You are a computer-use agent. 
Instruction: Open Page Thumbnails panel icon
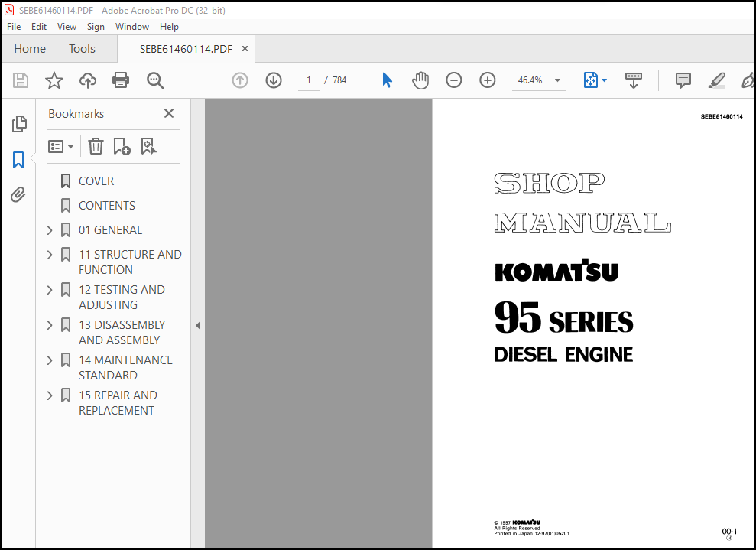(19, 124)
